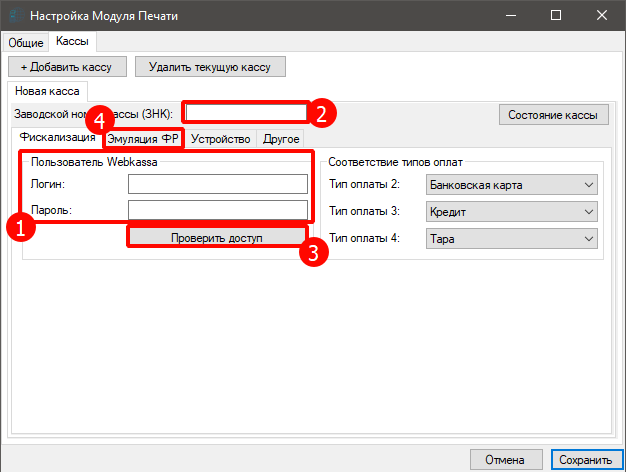Expand Тип оплаты 2 dropdown (Банковская карта)
This screenshot has height=472, width=626.
511,185
